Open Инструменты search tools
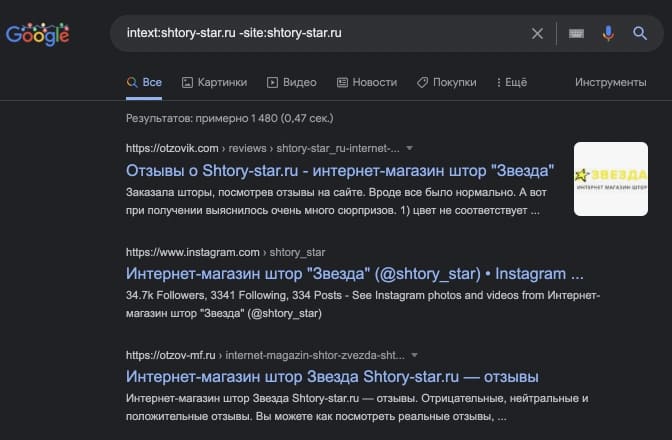The height and width of the screenshot is (440, 672). 611,82
